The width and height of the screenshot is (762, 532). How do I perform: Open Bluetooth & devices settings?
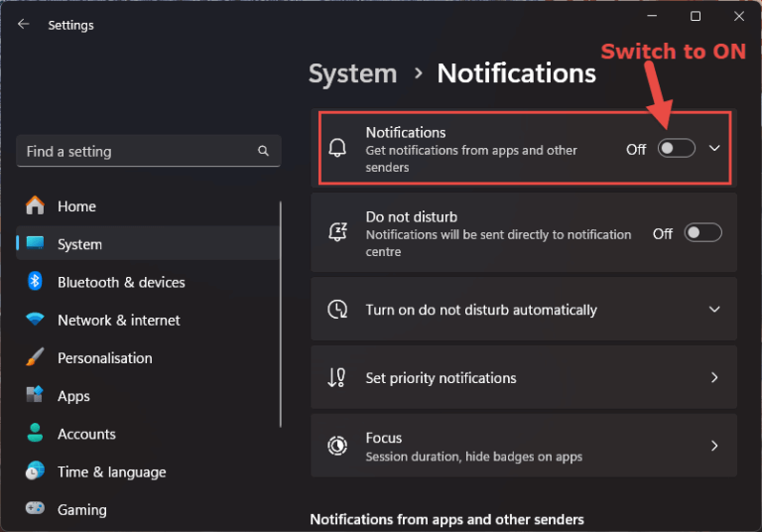click(x=148, y=282)
